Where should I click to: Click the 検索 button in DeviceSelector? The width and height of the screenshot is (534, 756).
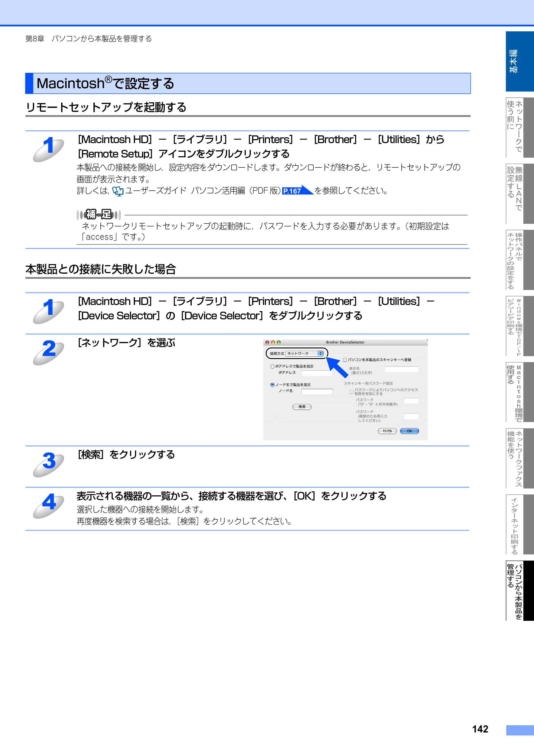tap(301, 407)
